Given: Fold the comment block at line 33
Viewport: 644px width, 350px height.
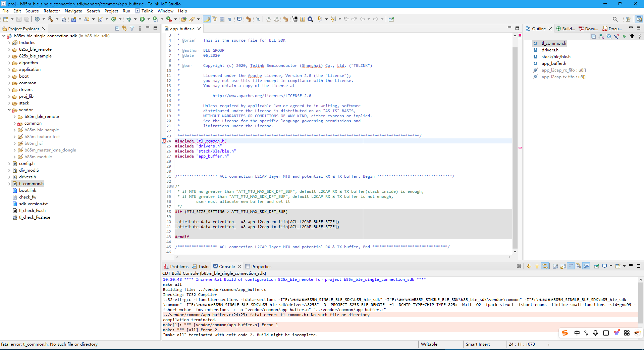Looking at the screenshot, I should 173,186.
